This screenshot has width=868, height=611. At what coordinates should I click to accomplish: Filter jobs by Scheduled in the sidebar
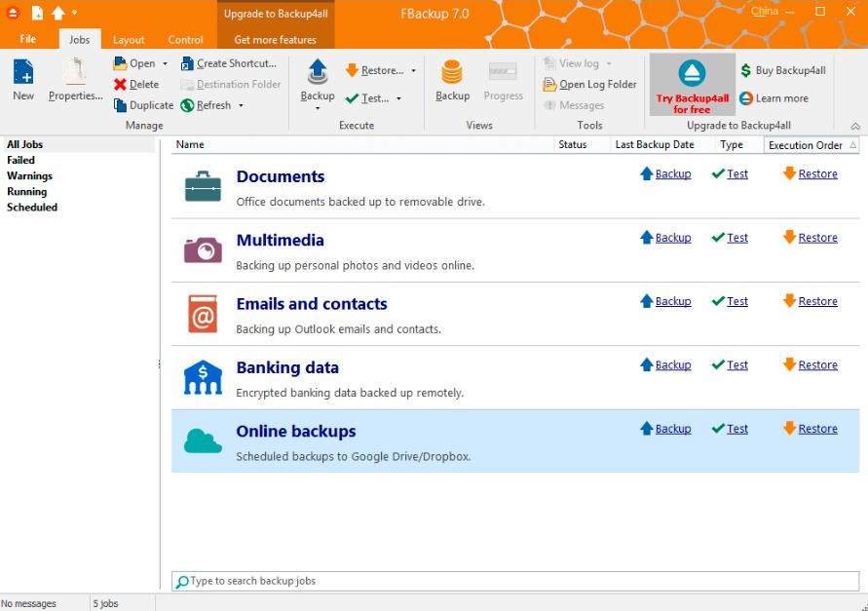point(32,208)
